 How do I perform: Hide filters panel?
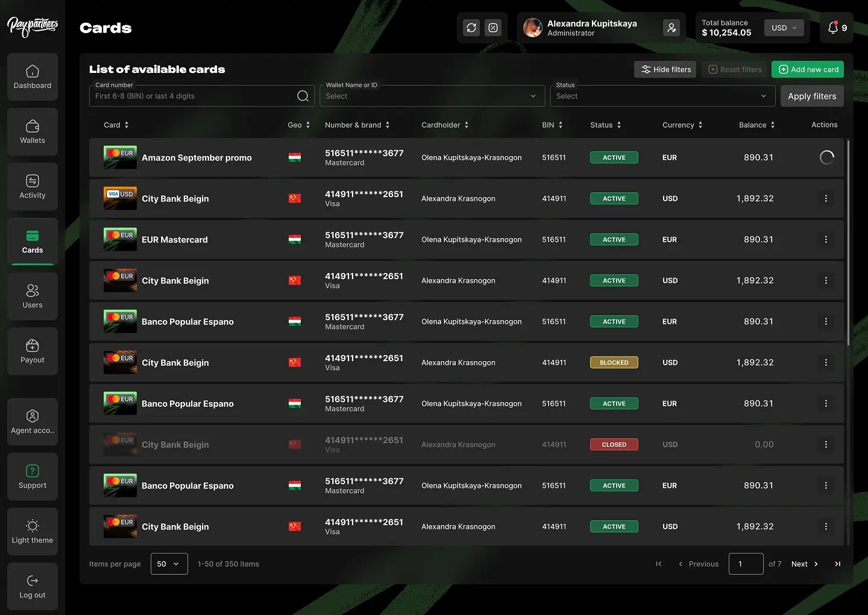tap(665, 69)
